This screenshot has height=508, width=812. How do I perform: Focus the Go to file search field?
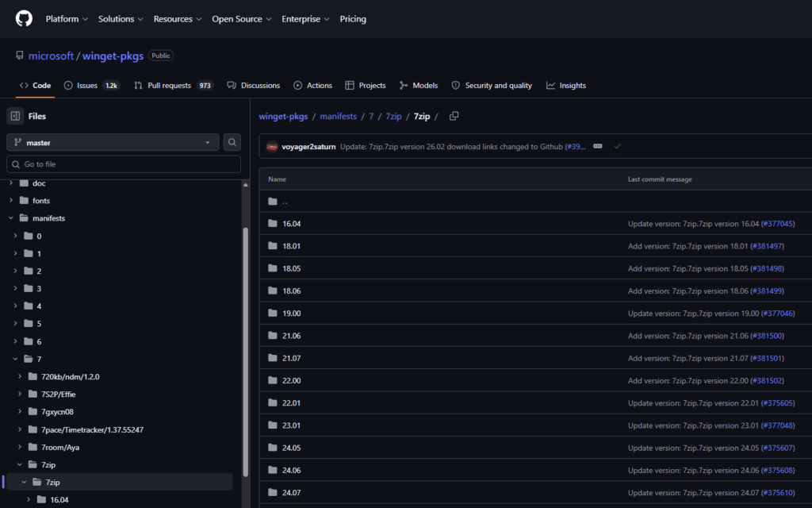pos(124,164)
